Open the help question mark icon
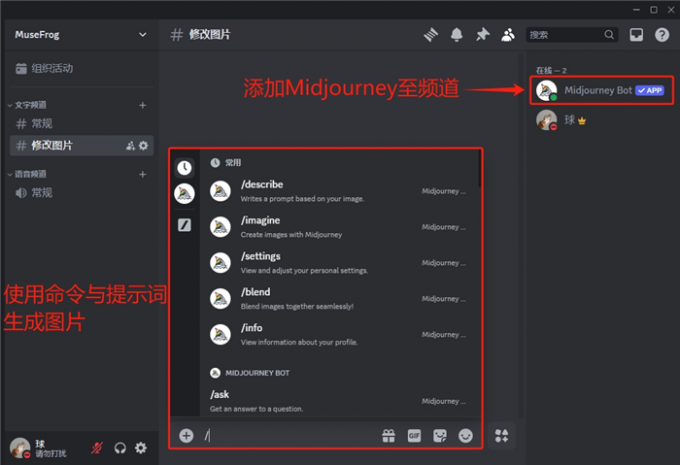680x465 pixels. (662, 35)
